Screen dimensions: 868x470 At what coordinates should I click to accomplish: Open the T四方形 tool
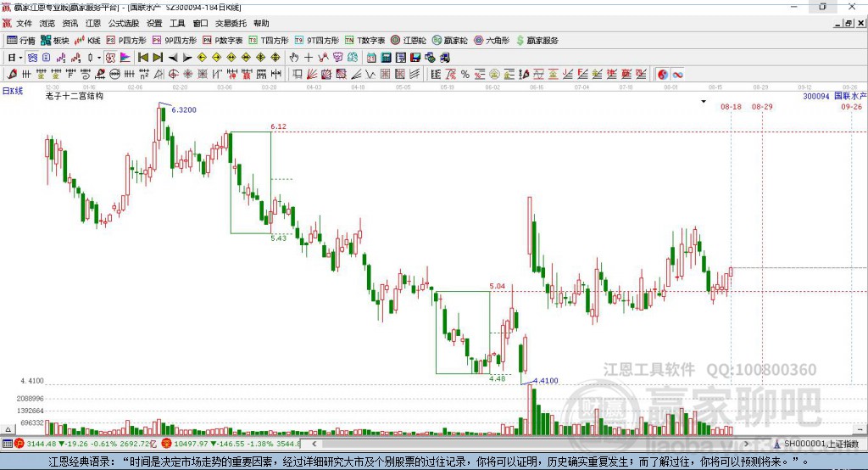pos(269,41)
